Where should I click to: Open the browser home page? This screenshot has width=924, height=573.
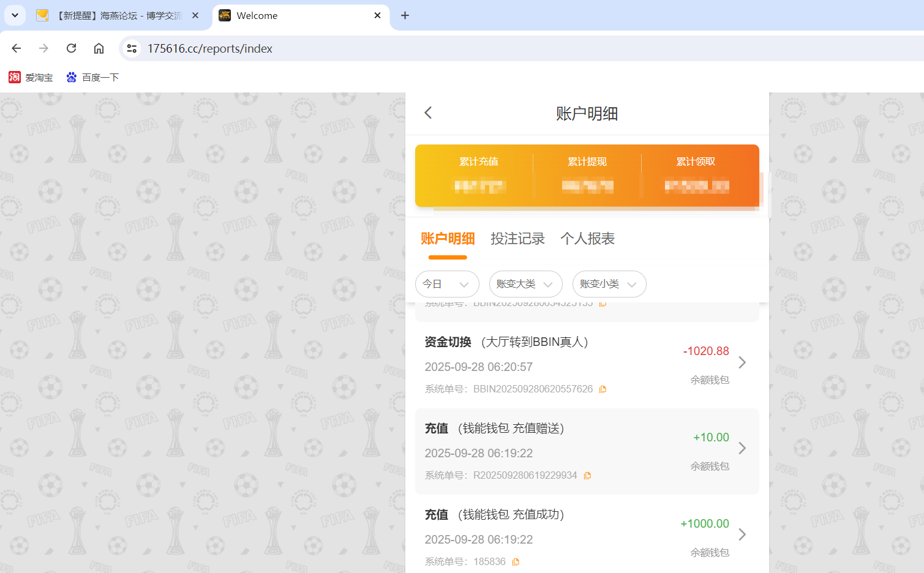point(99,48)
